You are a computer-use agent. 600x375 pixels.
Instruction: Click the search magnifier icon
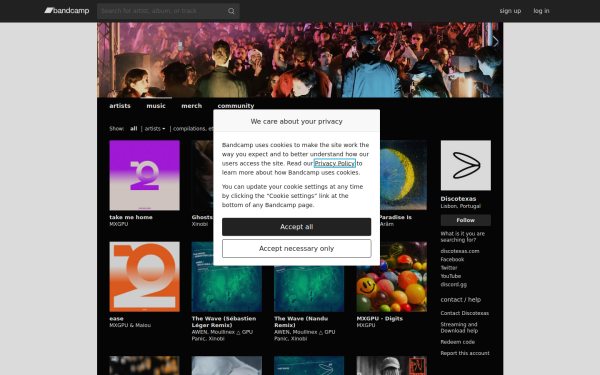(x=231, y=11)
